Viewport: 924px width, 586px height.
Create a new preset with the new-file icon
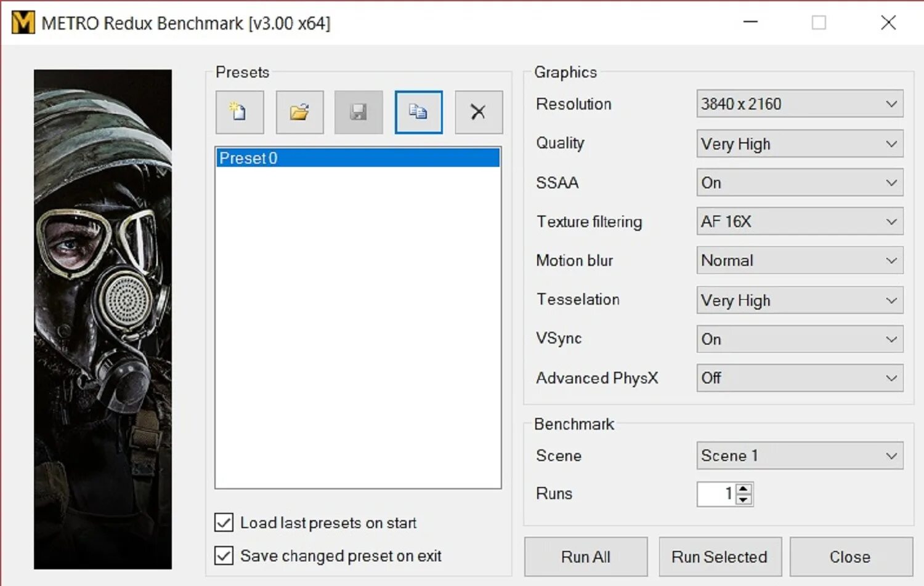[x=240, y=112]
